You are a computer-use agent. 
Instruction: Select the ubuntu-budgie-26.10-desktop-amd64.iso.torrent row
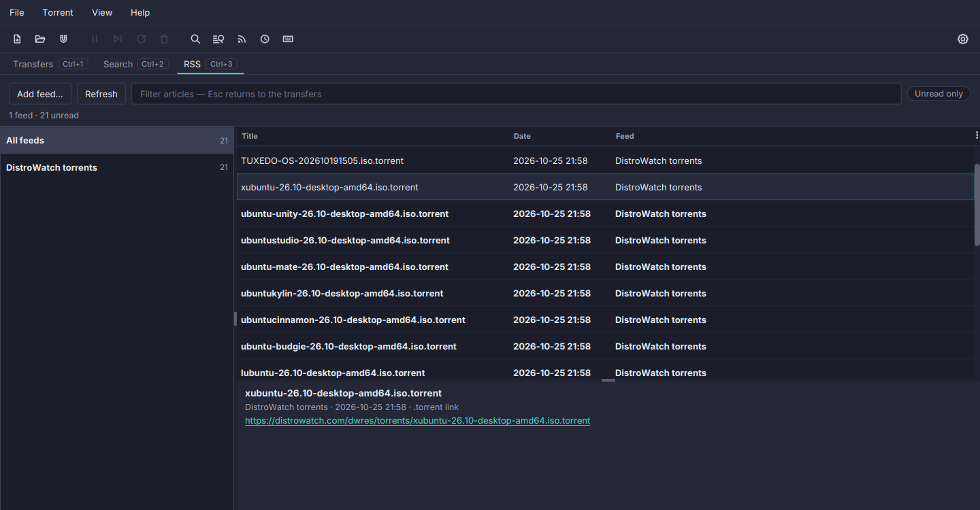(606, 346)
